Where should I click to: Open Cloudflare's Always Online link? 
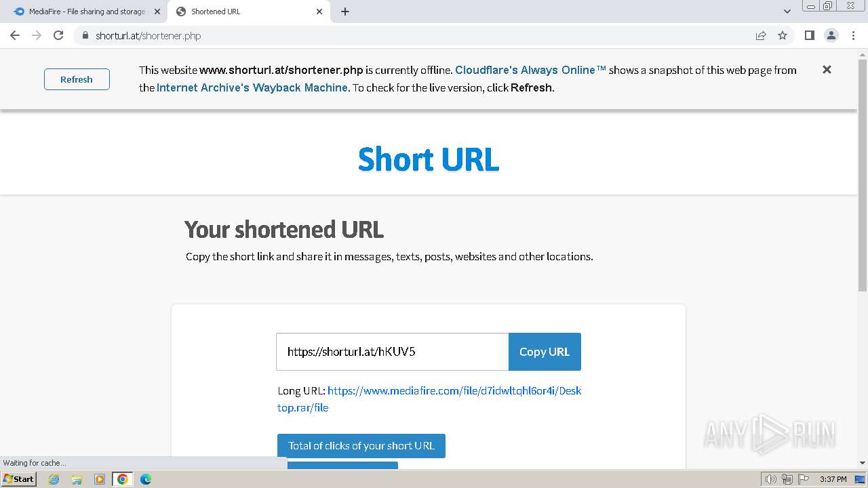click(530, 70)
